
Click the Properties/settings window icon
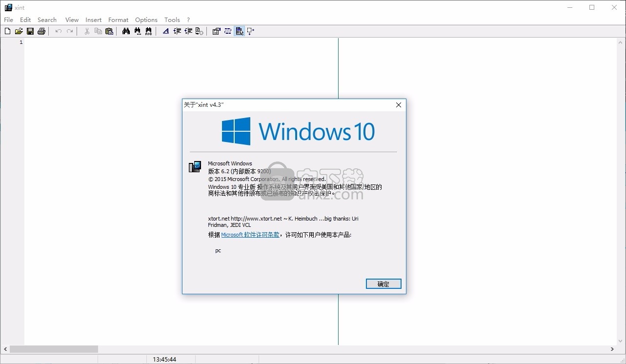coord(217,31)
